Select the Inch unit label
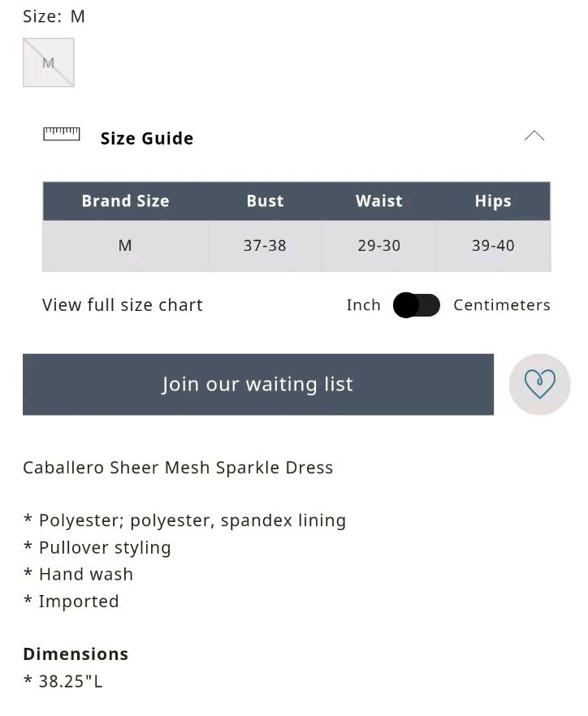Image resolution: width=588 pixels, height=716 pixels. 363,305
